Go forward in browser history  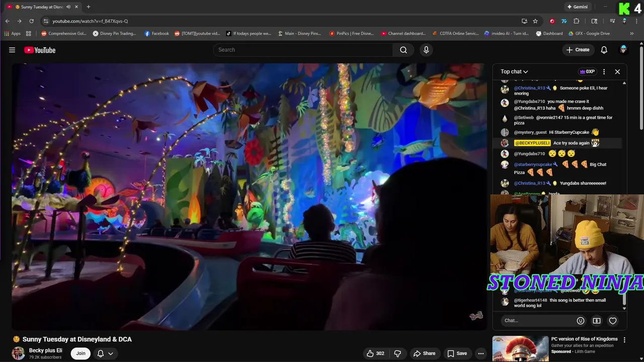click(19, 21)
